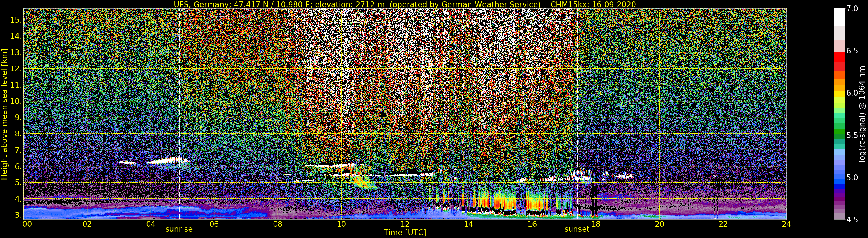The width and height of the screenshot is (868, 238).
Task: Click time axis tick '22'
Action: click(723, 224)
